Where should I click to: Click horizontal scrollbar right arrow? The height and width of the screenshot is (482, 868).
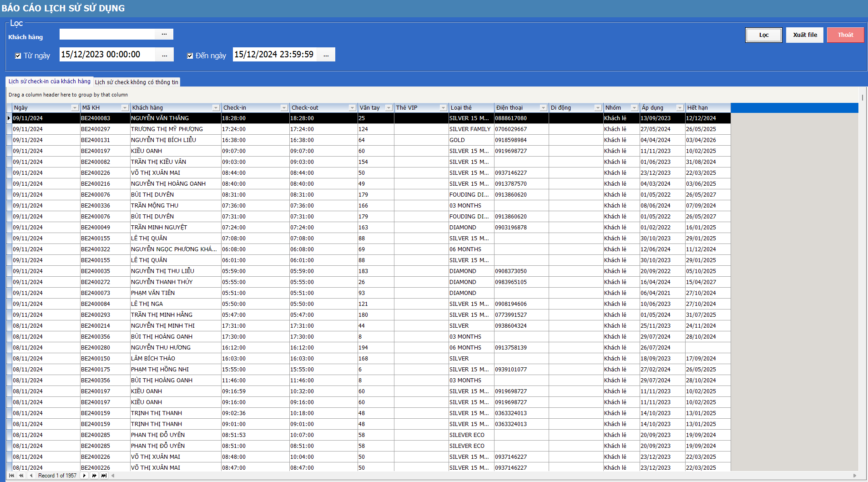(x=854, y=476)
